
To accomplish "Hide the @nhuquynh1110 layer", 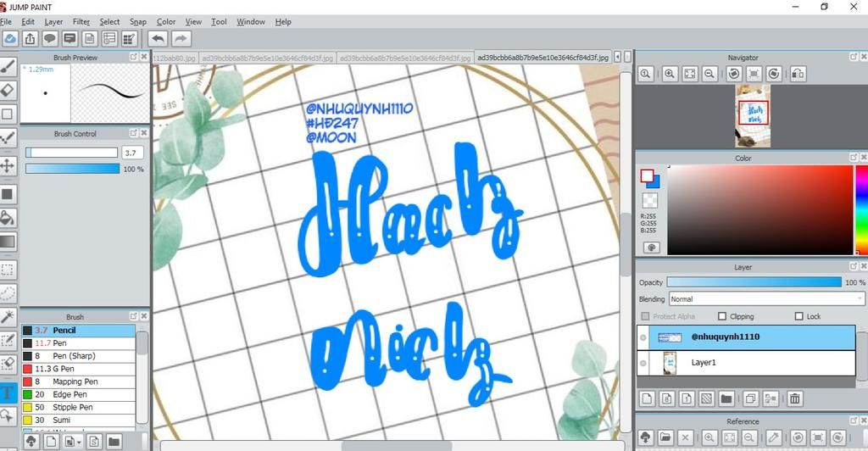I will (x=643, y=337).
